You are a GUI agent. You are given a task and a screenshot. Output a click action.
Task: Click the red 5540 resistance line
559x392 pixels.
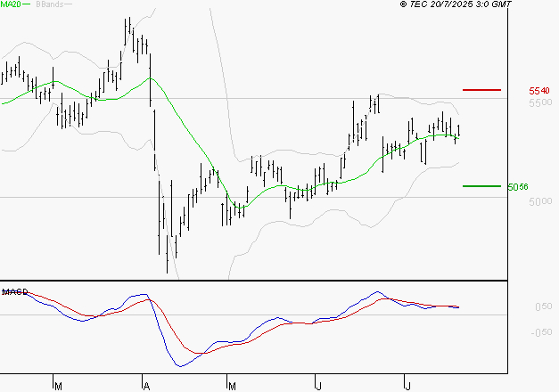click(481, 90)
